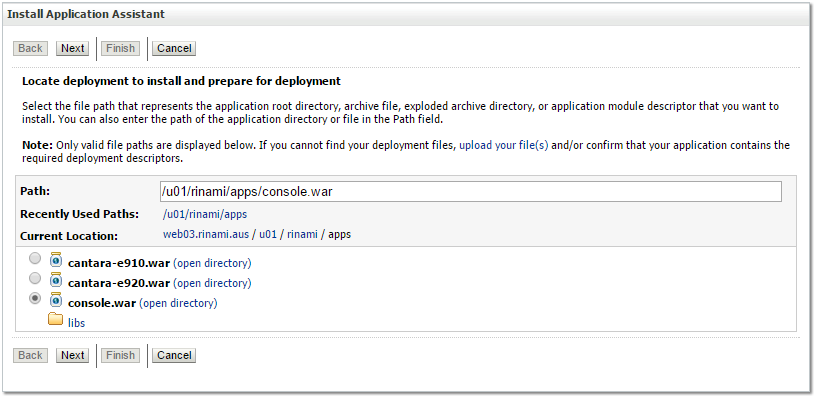Navigate to web03.rinami.aus in Current Location

tap(206, 234)
